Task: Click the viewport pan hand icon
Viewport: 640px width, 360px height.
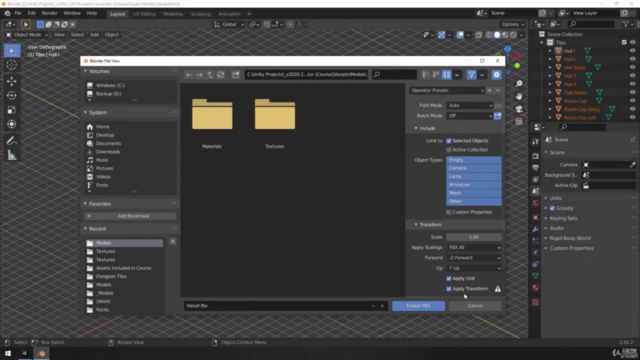Action: pos(519,96)
